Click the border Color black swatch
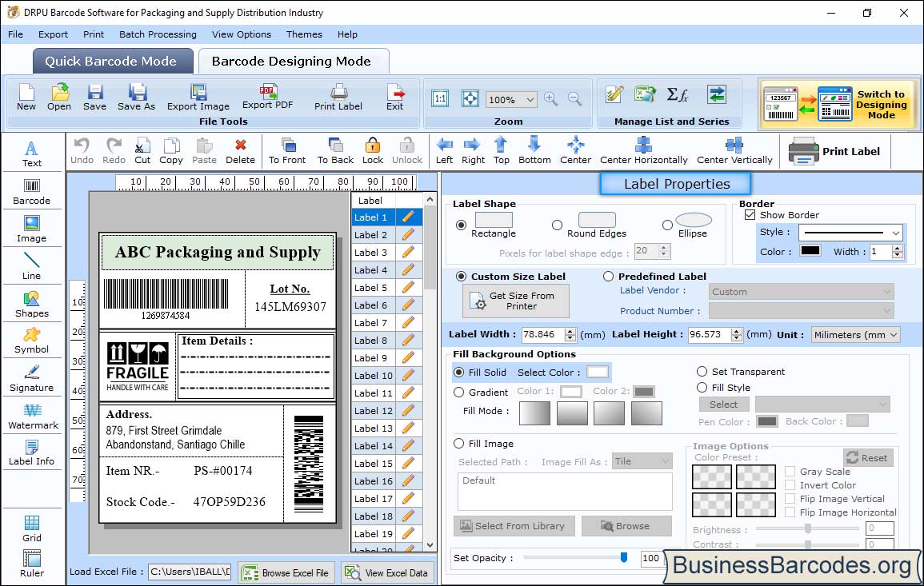The image size is (924, 586). (810, 251)
